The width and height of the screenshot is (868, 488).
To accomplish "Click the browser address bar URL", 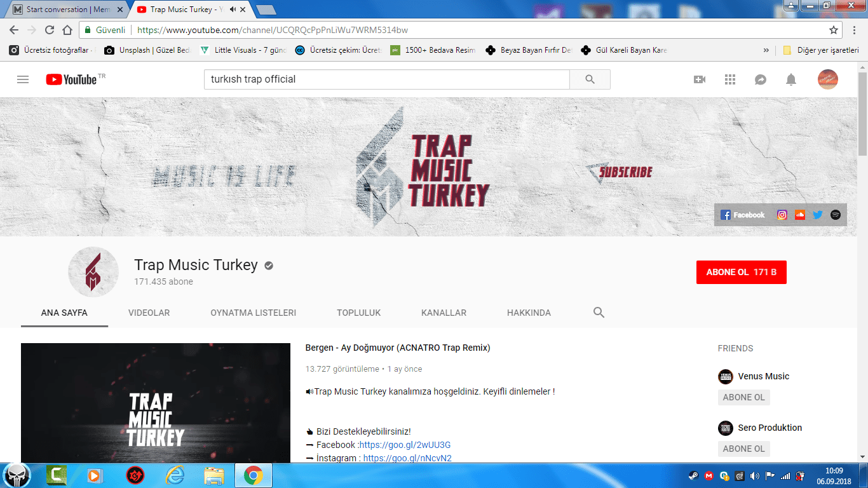I will coord(273,30).
